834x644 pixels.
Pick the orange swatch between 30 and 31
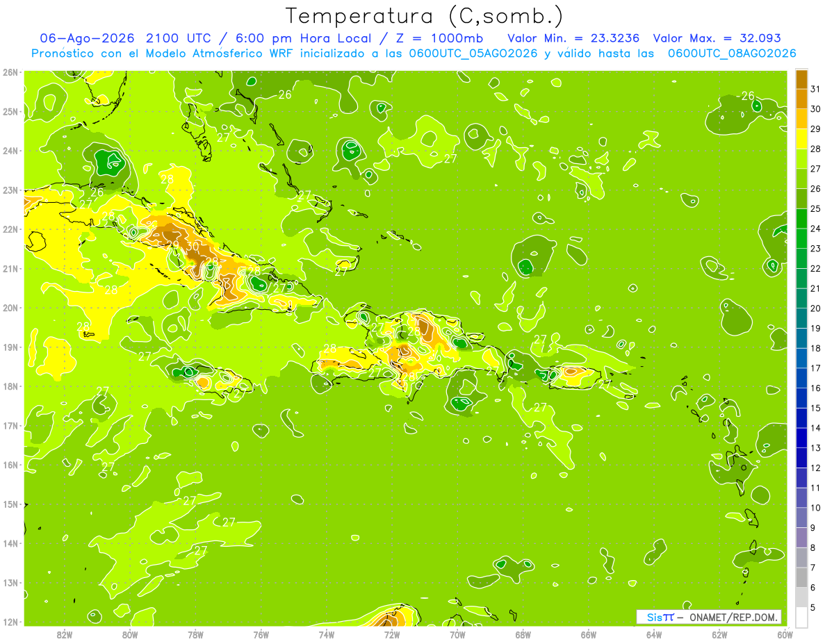coord(801,99)
